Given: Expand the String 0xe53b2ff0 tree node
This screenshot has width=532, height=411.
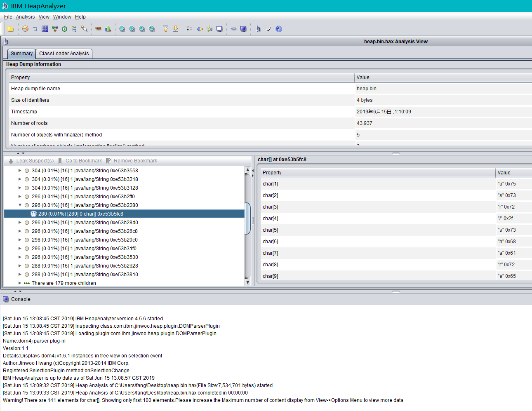Looking at the screenshot, I should pos(20,196).
